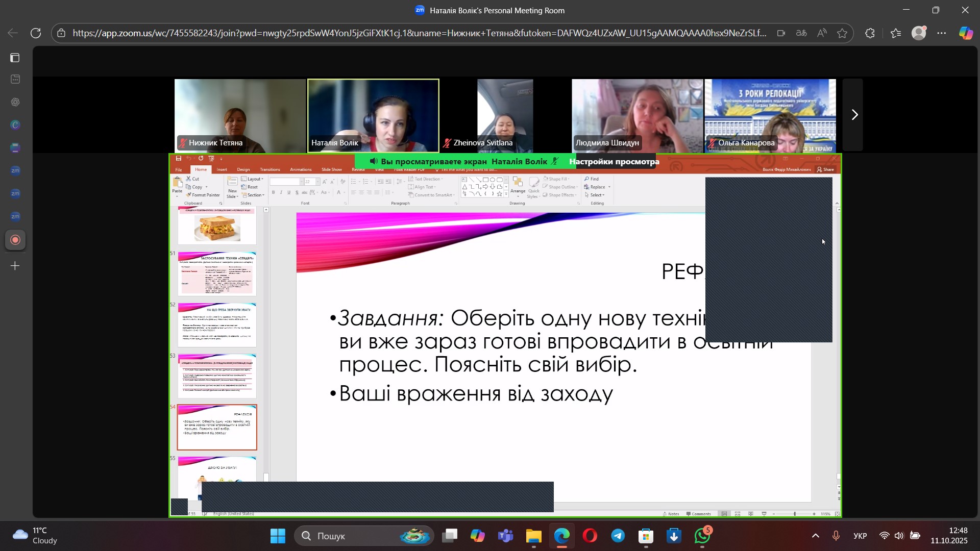The height and width of the screenshot is (551, 980).
Task: Click the Read aloud icon in address bar
Action: [822, 33]
